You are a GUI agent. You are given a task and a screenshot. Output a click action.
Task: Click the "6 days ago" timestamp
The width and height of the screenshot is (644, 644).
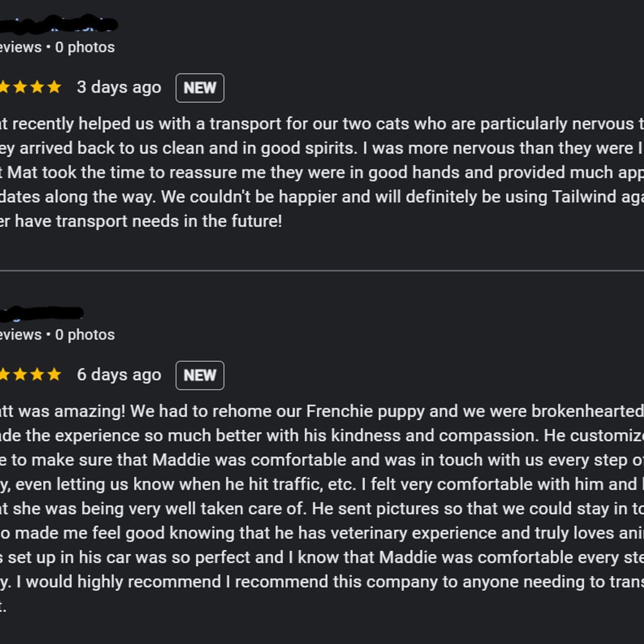(x=119, y=374)
